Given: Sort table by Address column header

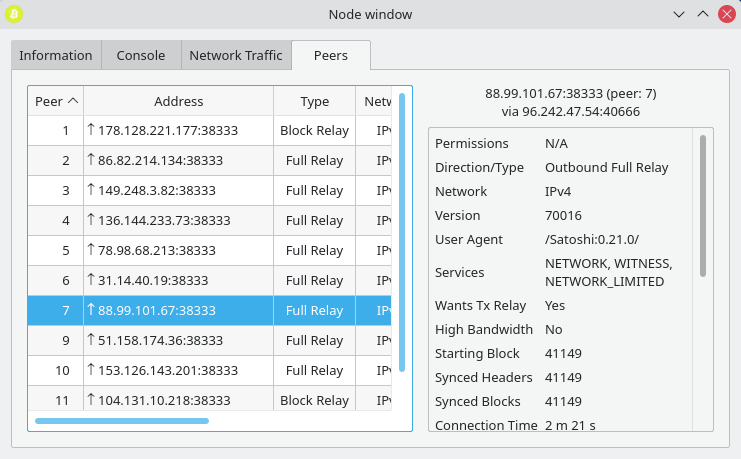Looking at the screenshot, I should (x=178, y=101).
